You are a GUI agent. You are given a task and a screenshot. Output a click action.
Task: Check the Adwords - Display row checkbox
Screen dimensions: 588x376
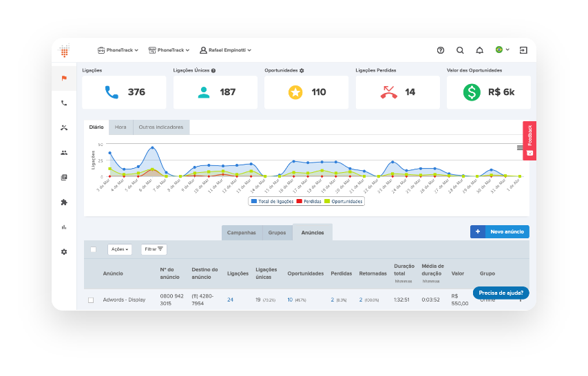pos(91,300)
